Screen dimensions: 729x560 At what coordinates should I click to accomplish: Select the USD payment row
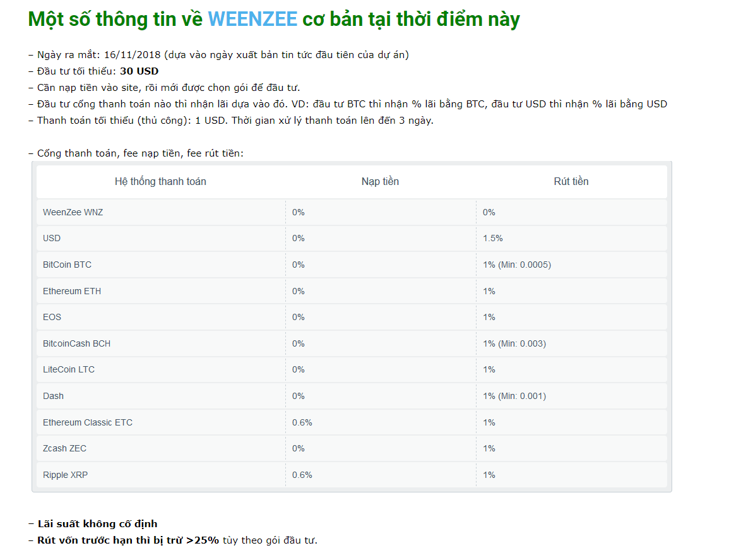pos(52,238)
